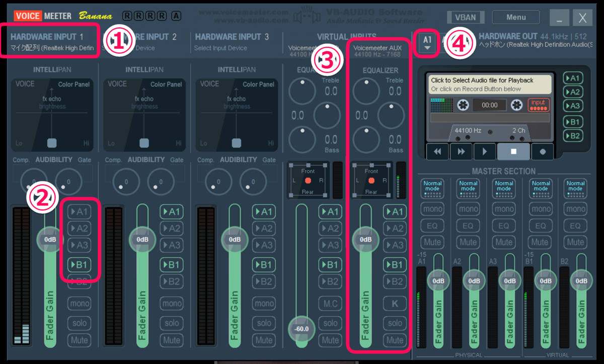Solo Hardware Input 3
Screen dimensions: 604x364
tap(264, 323)
